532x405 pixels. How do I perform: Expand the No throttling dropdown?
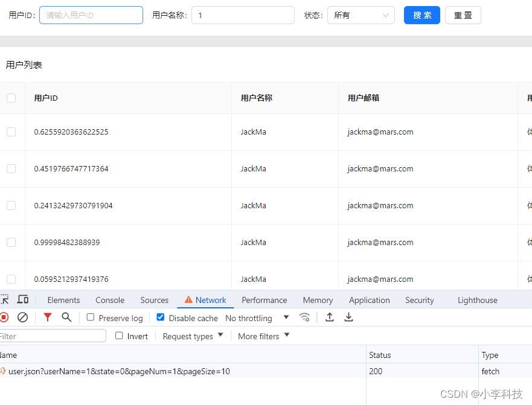[x=257, y=318]
